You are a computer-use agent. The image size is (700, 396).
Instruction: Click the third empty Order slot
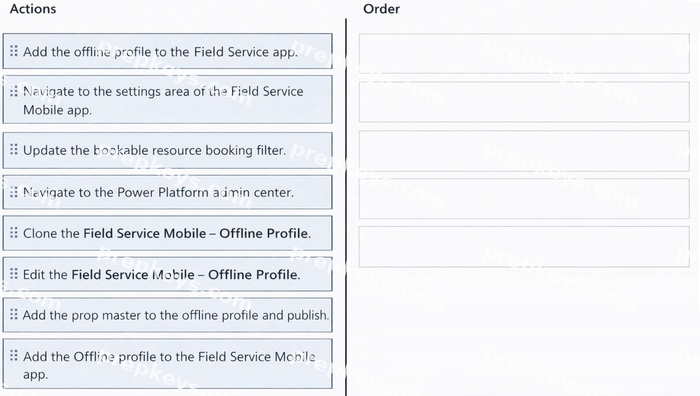(x=524, y=151)
